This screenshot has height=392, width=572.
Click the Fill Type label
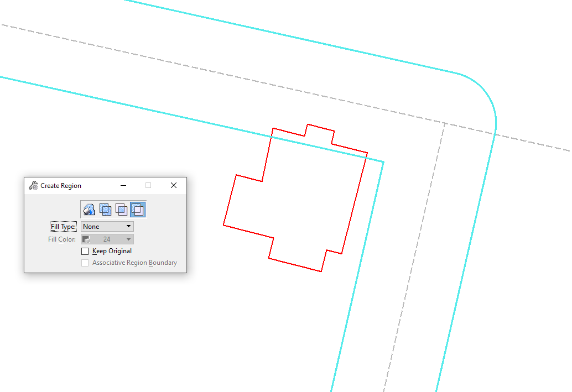click(63, 227)
